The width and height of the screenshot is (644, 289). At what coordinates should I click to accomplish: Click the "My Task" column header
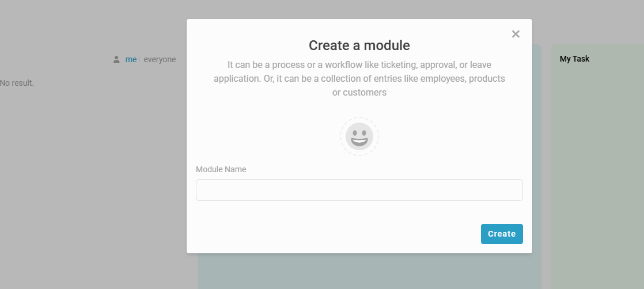click(x=574, y=59)
